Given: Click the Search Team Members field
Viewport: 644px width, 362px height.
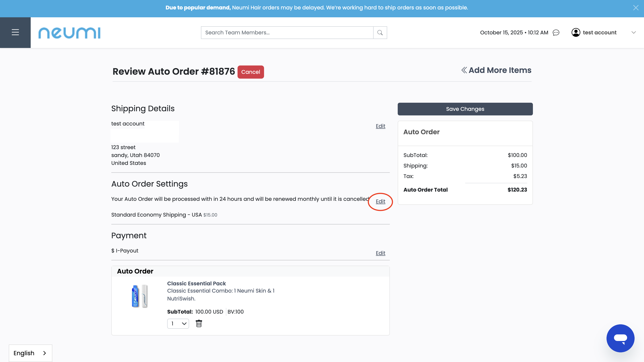Looking at the screenshot, I should pyautogui.click(x=287, y=33).
